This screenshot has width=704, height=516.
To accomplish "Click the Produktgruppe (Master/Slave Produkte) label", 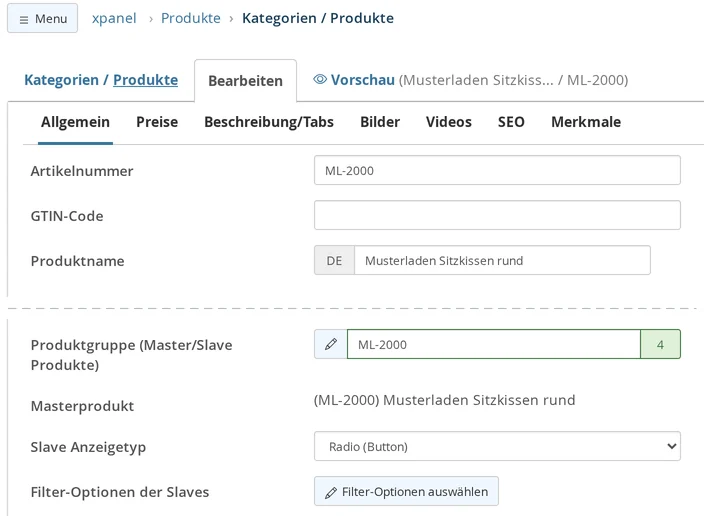I will coord(132,355).
